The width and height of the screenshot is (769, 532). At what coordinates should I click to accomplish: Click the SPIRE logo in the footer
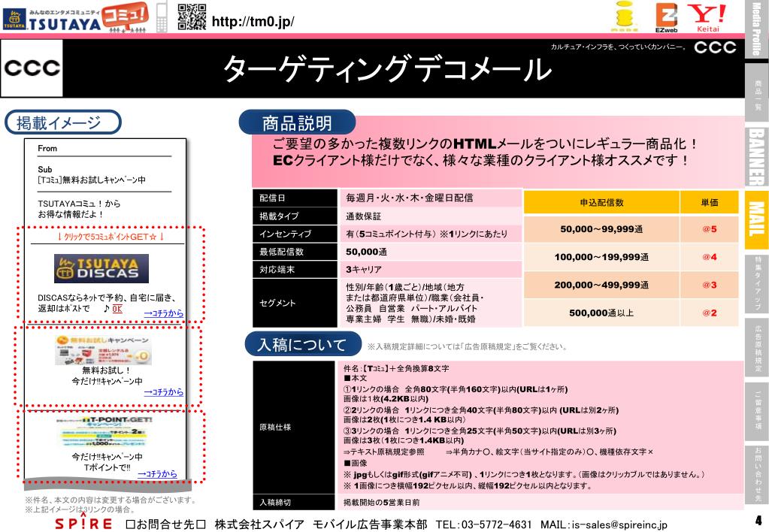83,521
